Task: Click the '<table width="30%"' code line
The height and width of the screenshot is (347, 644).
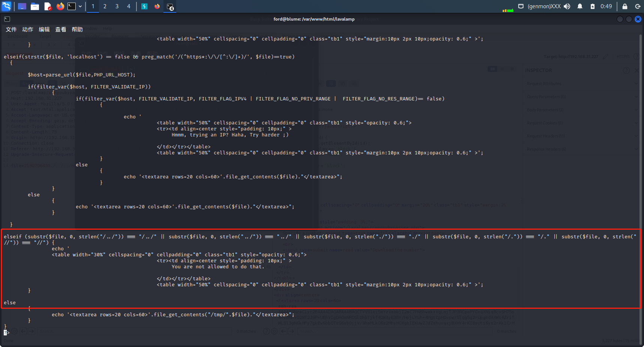Action: (x=179, y=255)
